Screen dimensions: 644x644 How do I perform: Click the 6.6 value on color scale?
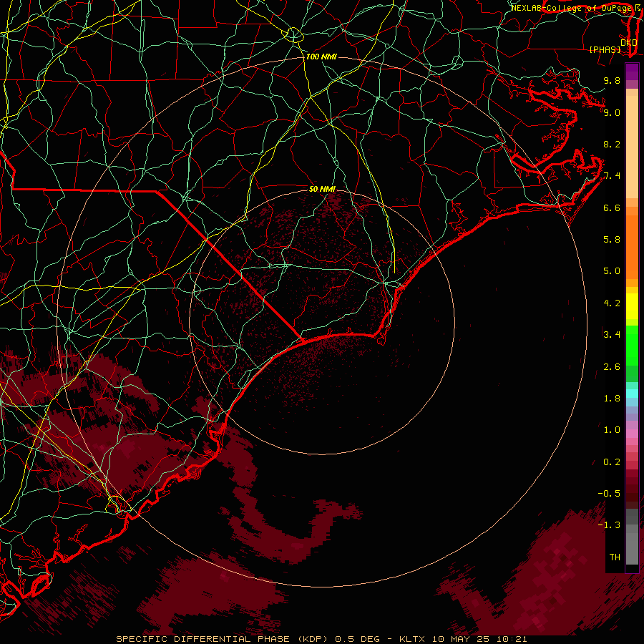[612, 208]
